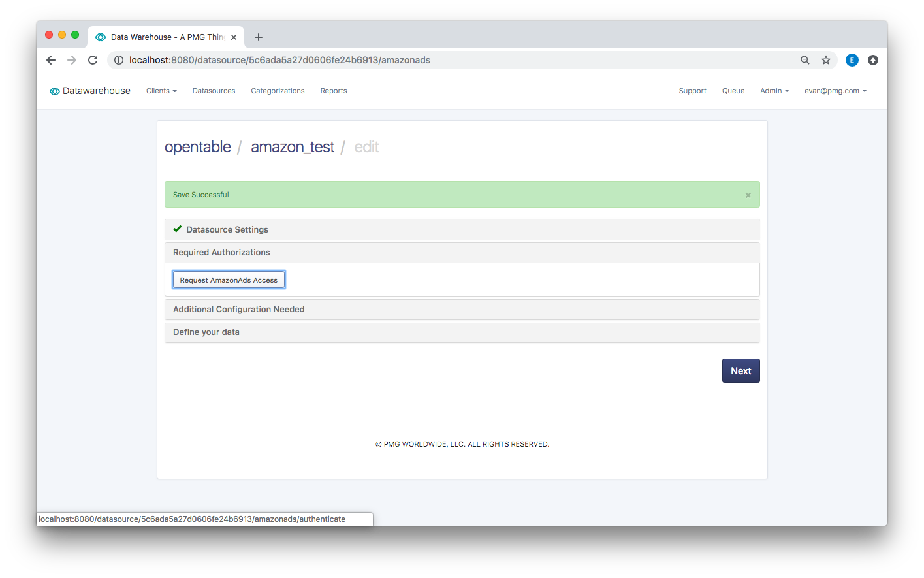Click the site information icon

[x=119, y=60]
